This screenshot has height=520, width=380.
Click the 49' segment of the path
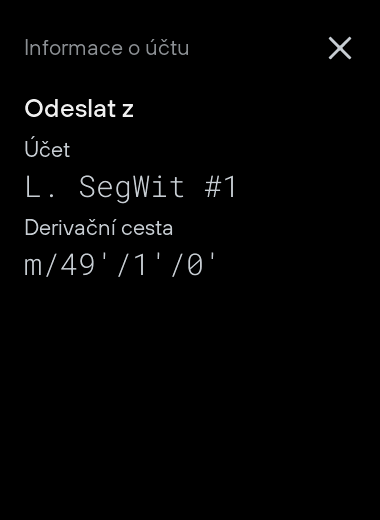point(81,265)
